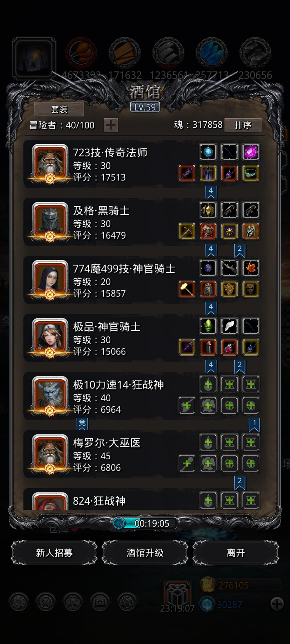Tap the golden hammer weapon of 774魔499技·神官骑士
This screenshot has width=290, height=644.
(187, 289)
